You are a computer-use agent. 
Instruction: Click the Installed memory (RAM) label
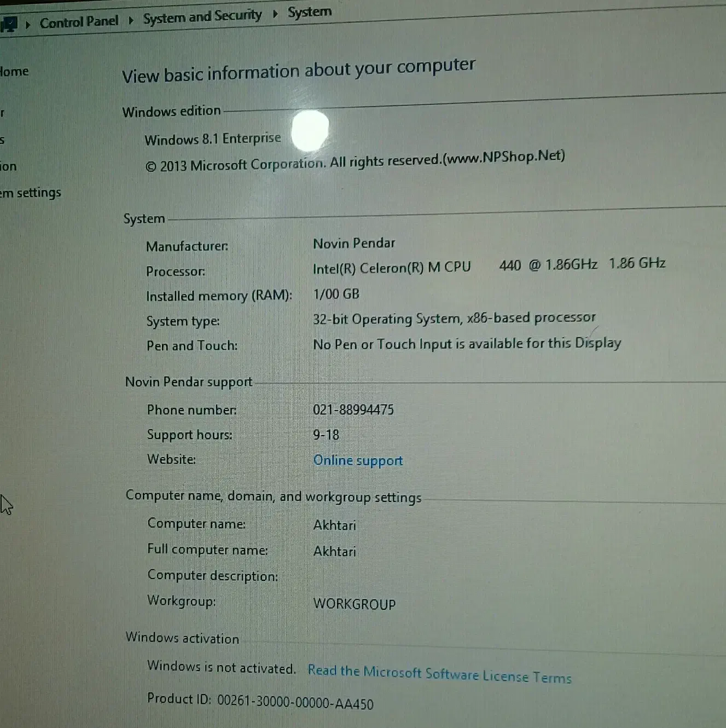tap(219, 296)
